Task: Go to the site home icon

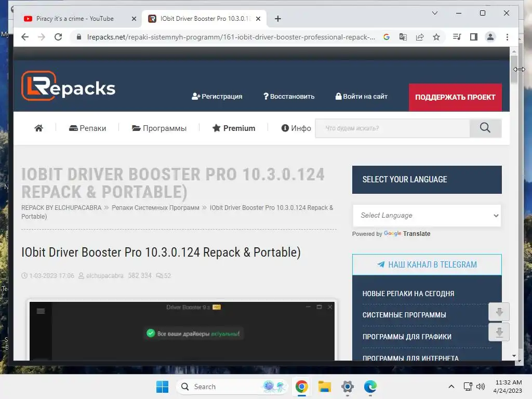Action: [38, 128]
